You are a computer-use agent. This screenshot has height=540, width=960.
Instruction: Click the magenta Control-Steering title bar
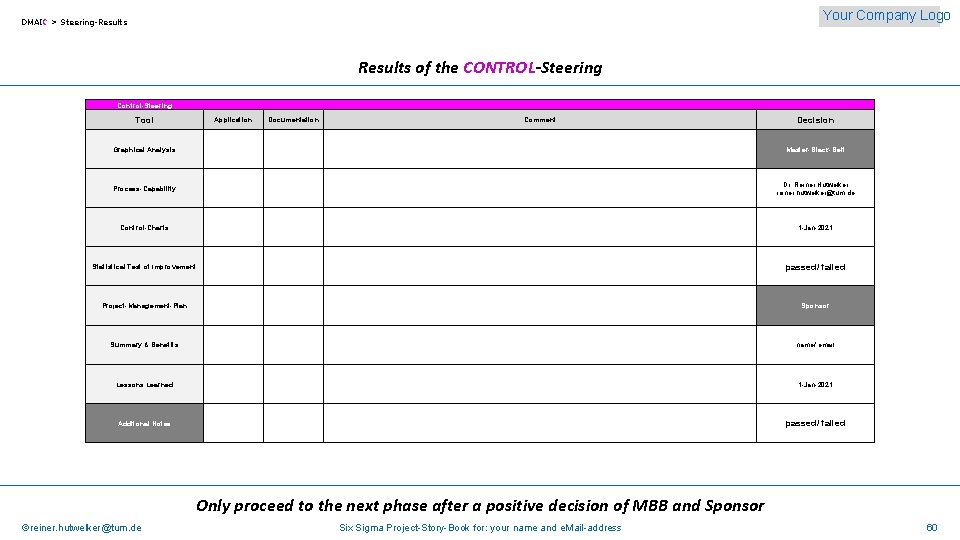pyautogui.click(x=479, y=104)
